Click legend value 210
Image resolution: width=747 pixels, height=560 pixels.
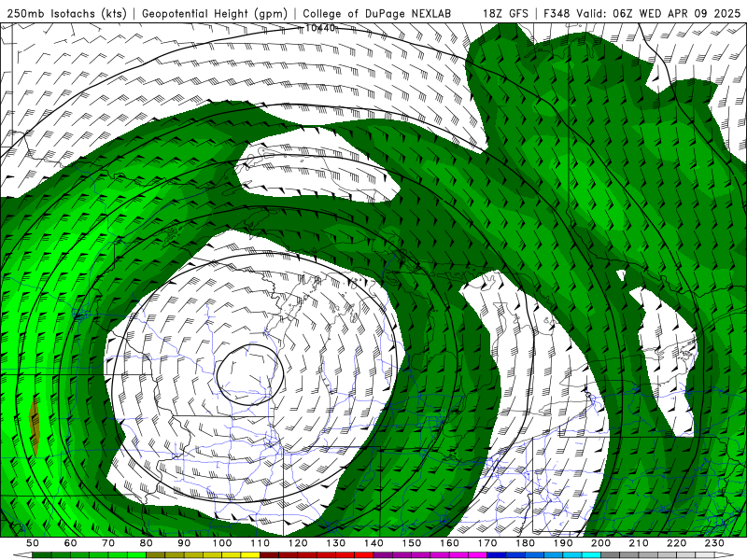point(639,543)
